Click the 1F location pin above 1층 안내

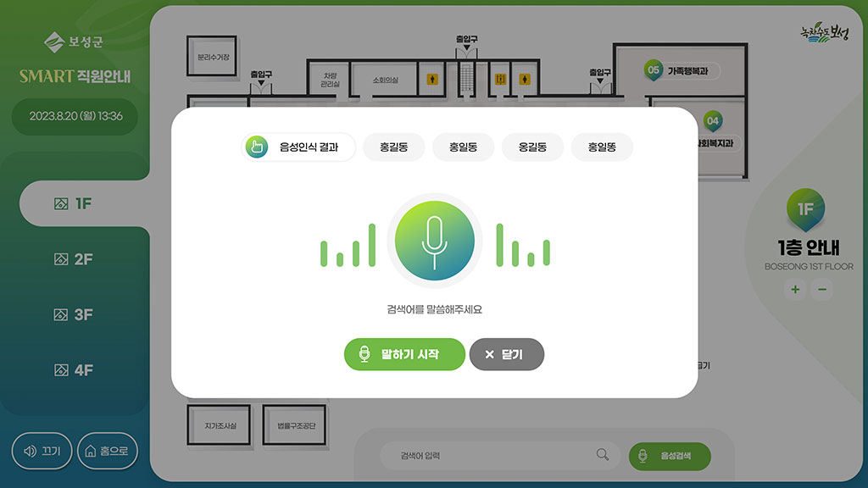805,210
